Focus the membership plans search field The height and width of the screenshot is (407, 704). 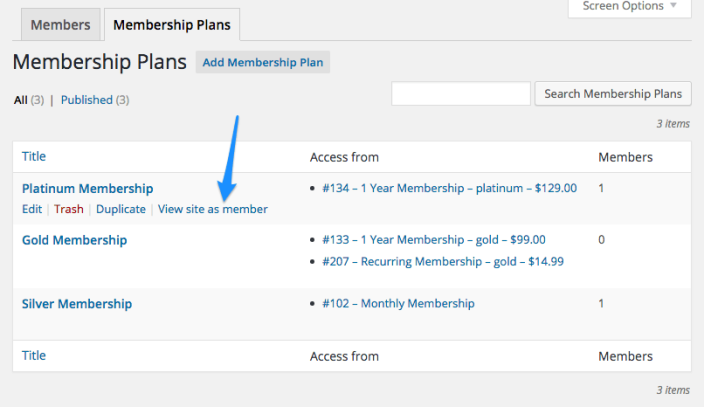point(460,94)
